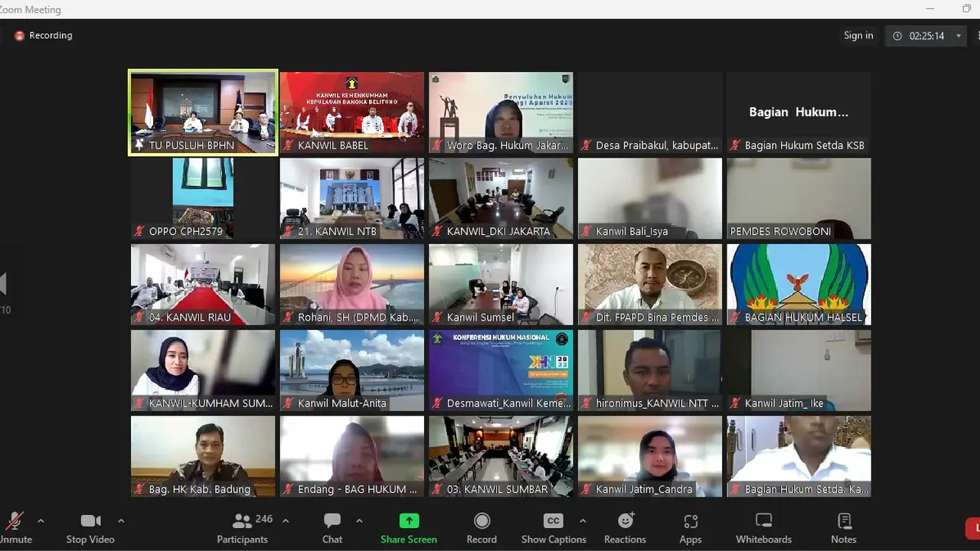Viewport: 980px width, 551px height.
Task: Click muted mic icon on 03. KANWIL SUMBAR
Action: 437,489
